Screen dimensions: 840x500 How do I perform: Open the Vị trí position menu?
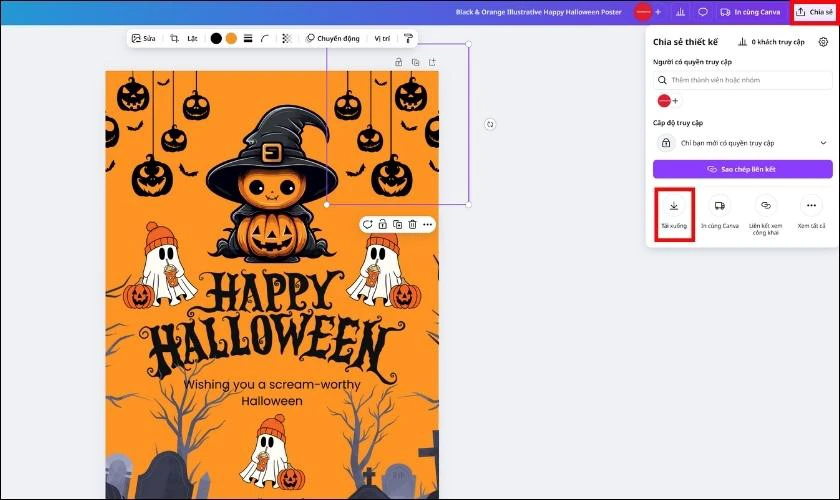[382, 38]
